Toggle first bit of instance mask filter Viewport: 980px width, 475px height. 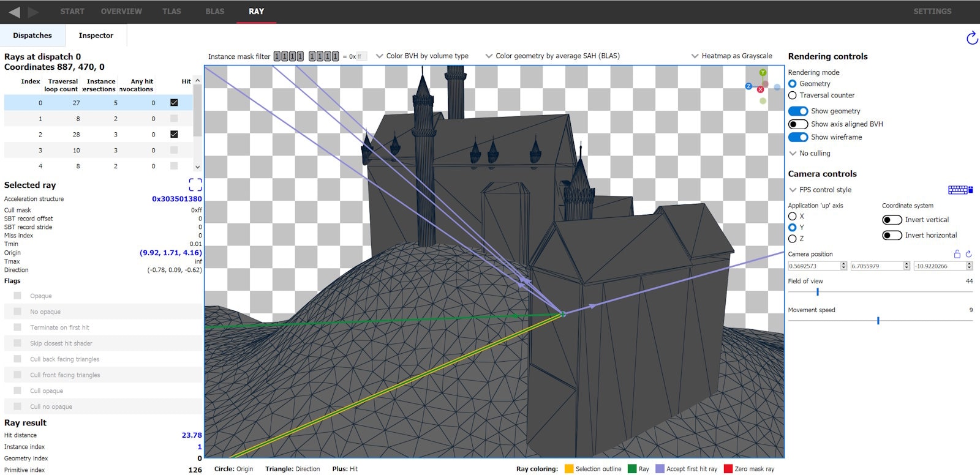(x=277, y=56)
